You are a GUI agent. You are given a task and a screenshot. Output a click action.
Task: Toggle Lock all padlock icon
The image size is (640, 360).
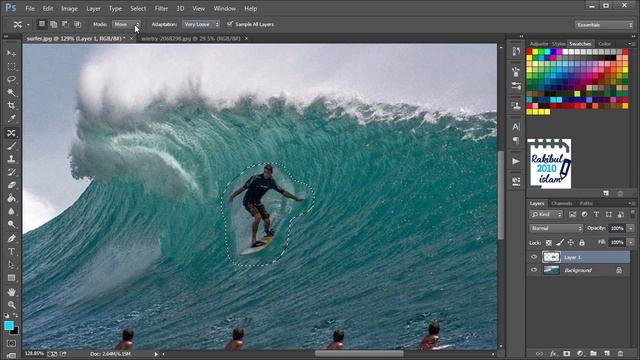tap(582, 242)
